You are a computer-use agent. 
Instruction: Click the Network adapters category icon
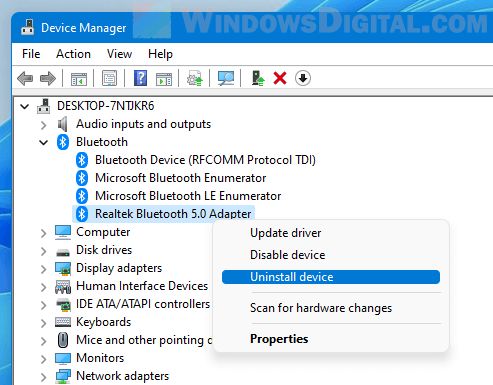(63, 376)
